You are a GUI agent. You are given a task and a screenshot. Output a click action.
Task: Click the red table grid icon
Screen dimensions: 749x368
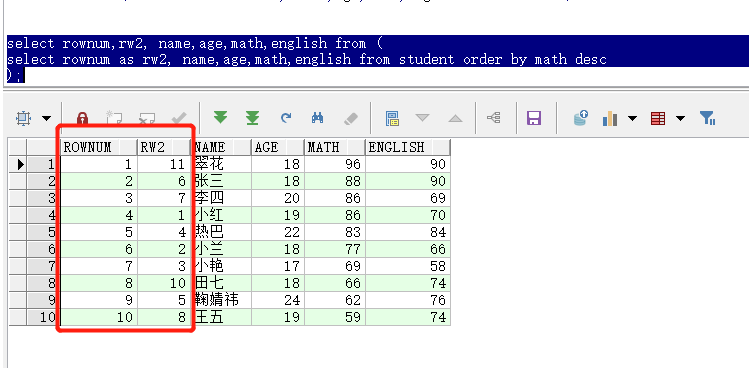pos(658,118)
